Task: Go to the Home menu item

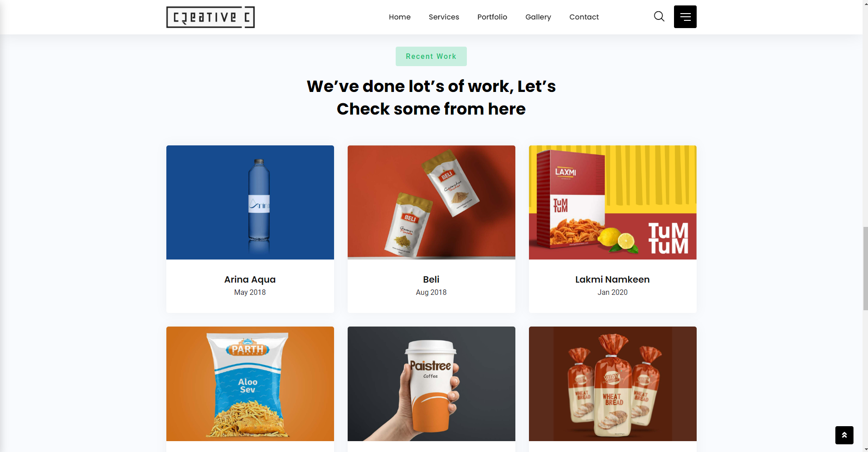Action: coord(399,17)
